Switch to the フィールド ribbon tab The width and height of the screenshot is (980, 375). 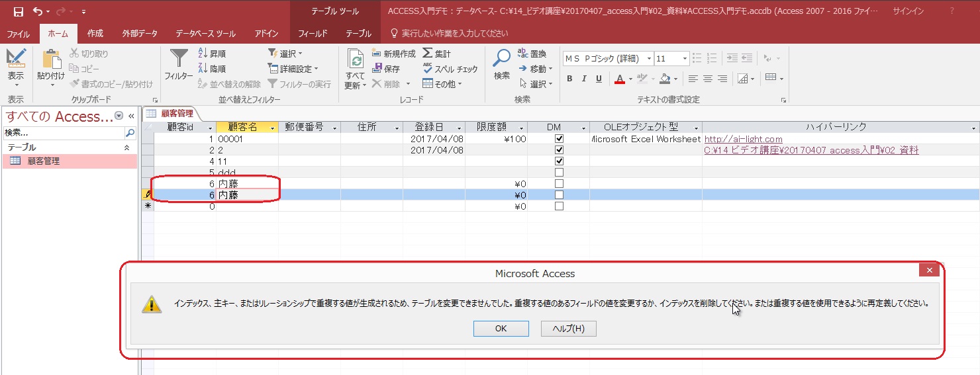313,33
